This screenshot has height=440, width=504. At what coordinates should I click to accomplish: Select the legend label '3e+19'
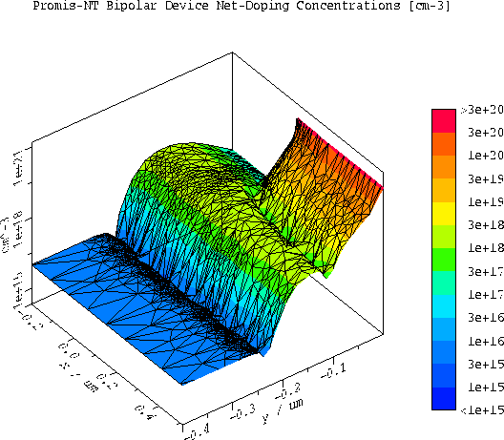(x=485, y=179)
